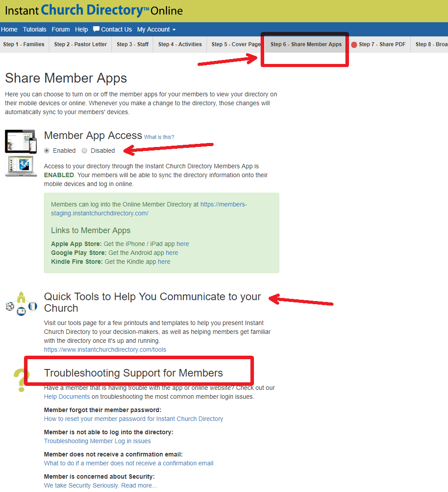Select Step 6 - Share Member Apps tab
The height and width of the screenshot is (492, 448).
click(306, 44)
